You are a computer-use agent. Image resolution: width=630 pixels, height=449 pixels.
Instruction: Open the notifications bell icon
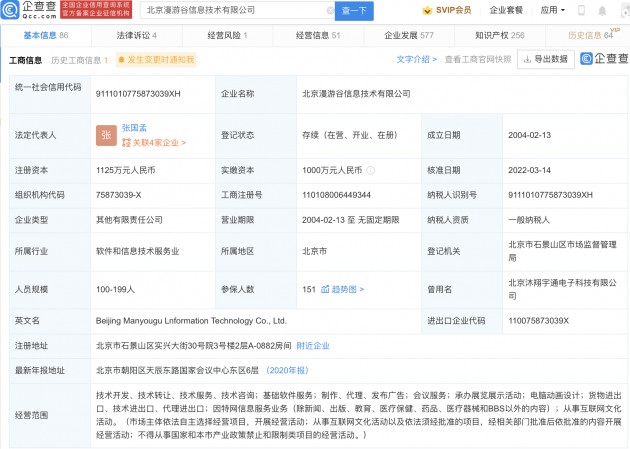[602, 11]
